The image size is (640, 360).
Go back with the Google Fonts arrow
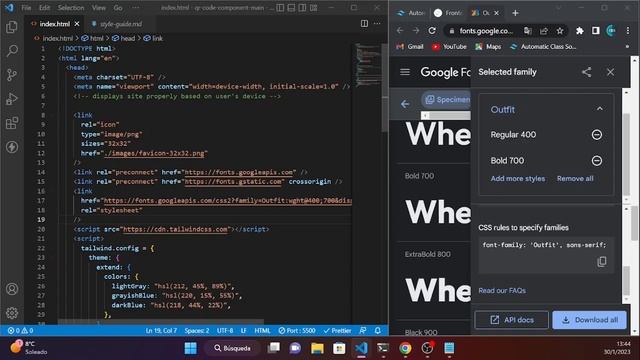(x=405, y=104)
